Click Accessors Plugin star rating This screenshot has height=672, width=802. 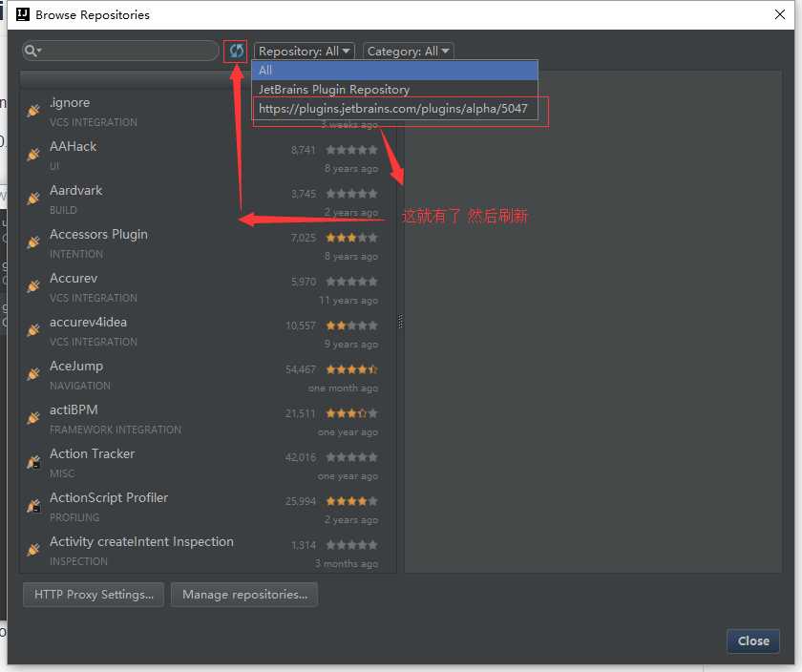point(352,238)
